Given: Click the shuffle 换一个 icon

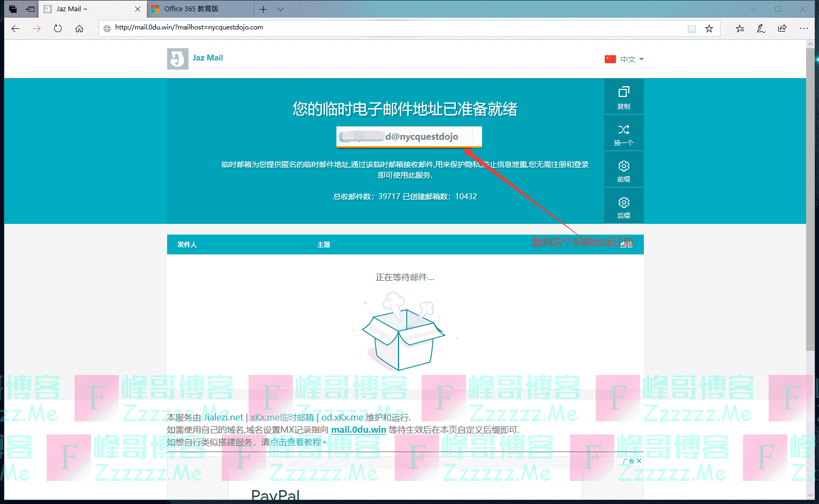Looking at the screenshot, I should tap(623, 133).
